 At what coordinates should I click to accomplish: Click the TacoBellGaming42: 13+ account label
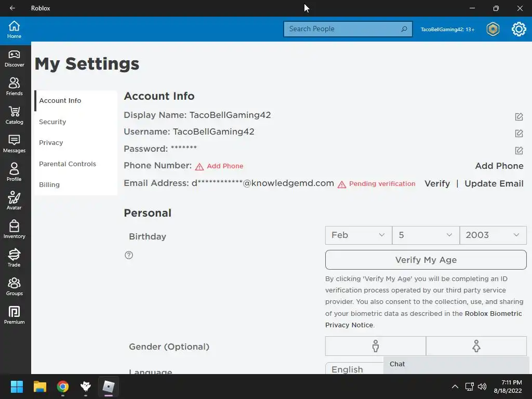pyautogui.click(x=447, y=30)
